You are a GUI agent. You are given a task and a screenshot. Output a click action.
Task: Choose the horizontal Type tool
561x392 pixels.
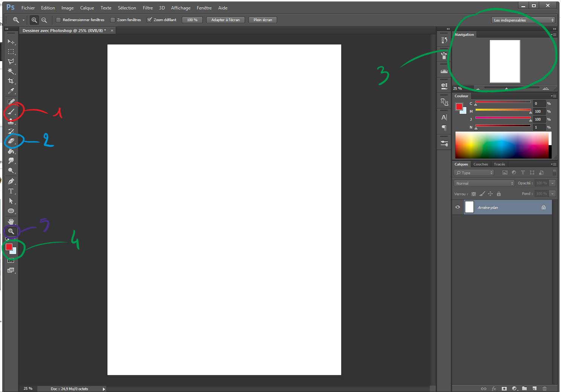(11, 191)
